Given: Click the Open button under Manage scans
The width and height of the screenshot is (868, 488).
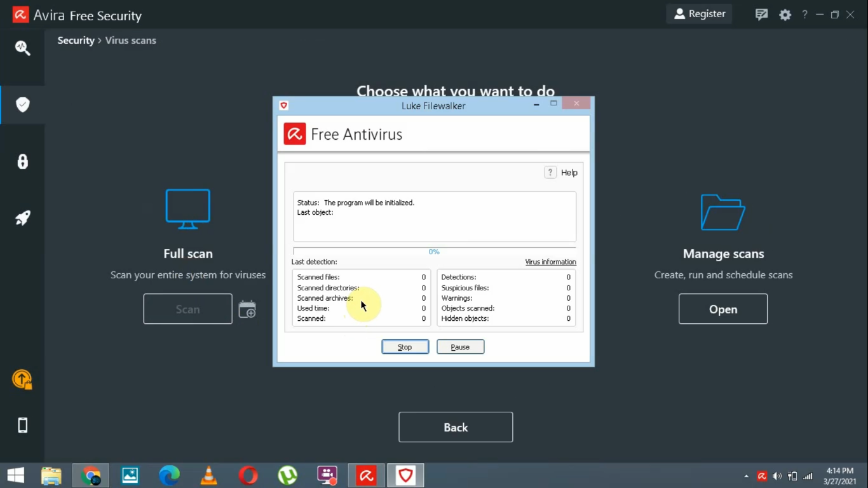Looking at the screenshot, I should pos(723,309).
